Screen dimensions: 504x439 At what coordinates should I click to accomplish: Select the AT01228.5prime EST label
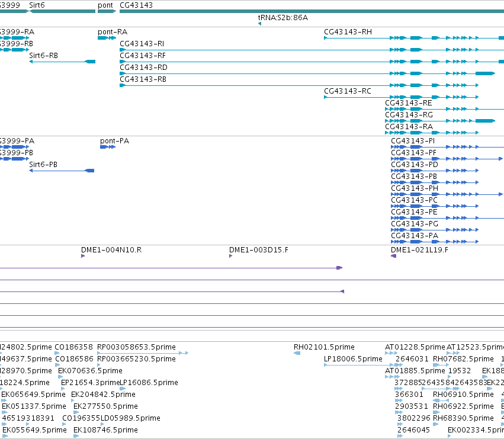[415, 347]
